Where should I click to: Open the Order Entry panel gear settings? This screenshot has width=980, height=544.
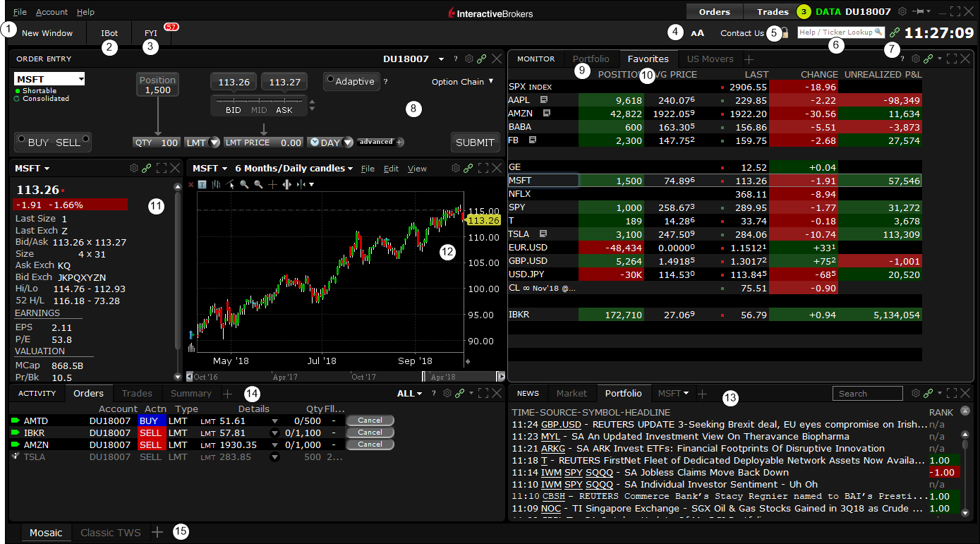469,59
